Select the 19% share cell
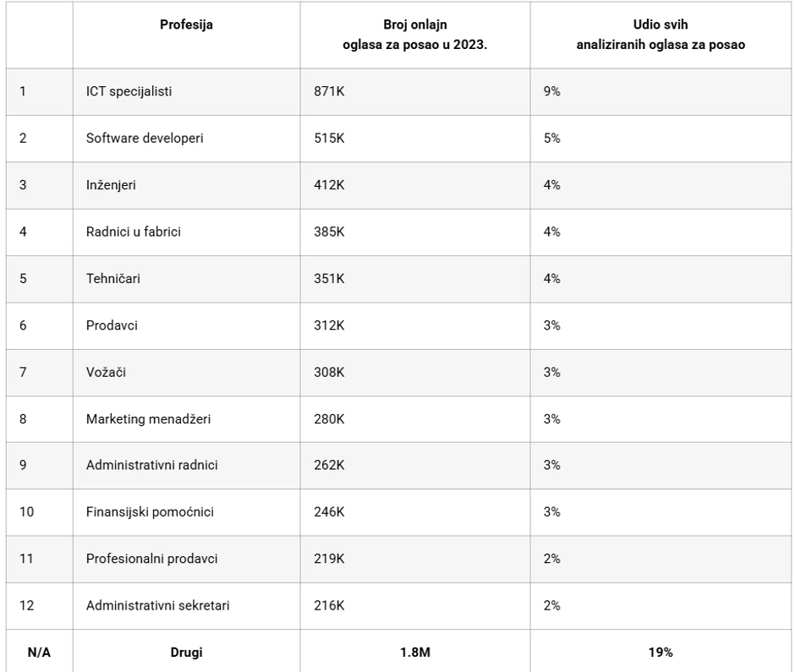Image resolution: width=795 pixels, height=672 pixels. [x=660, y=652]
